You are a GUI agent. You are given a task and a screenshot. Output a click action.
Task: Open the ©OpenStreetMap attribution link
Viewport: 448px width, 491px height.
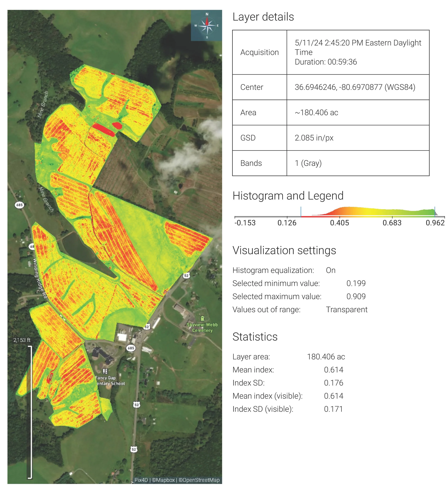199,480
